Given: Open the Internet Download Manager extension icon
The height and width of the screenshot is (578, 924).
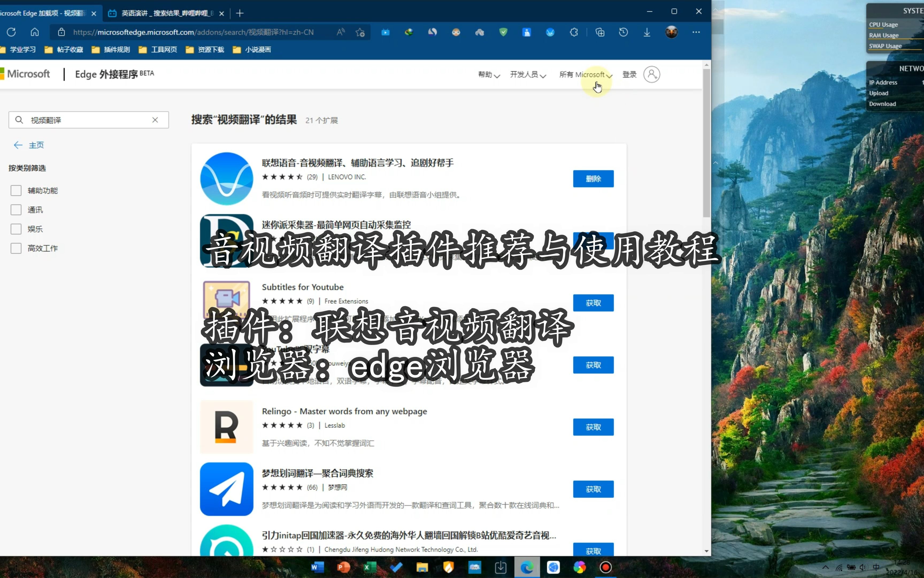Looking at the screenshot, I should [x=409, y=32].
